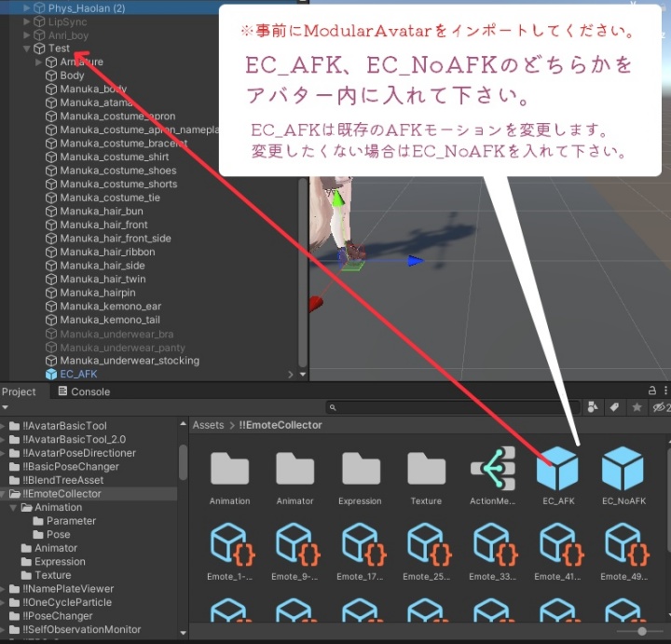Click the project tree vertical scrollbar
Screen dimensions: 671x644
pos(184,462)
